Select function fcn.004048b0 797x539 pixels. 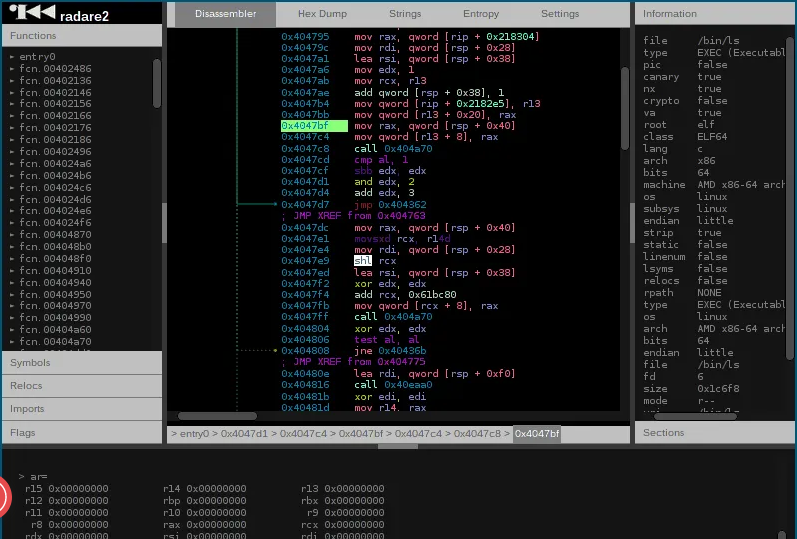click(x=55, y=247)
